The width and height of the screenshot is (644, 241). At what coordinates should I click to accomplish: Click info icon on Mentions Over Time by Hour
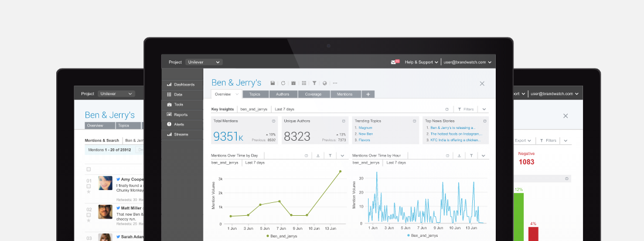[448, 155]
